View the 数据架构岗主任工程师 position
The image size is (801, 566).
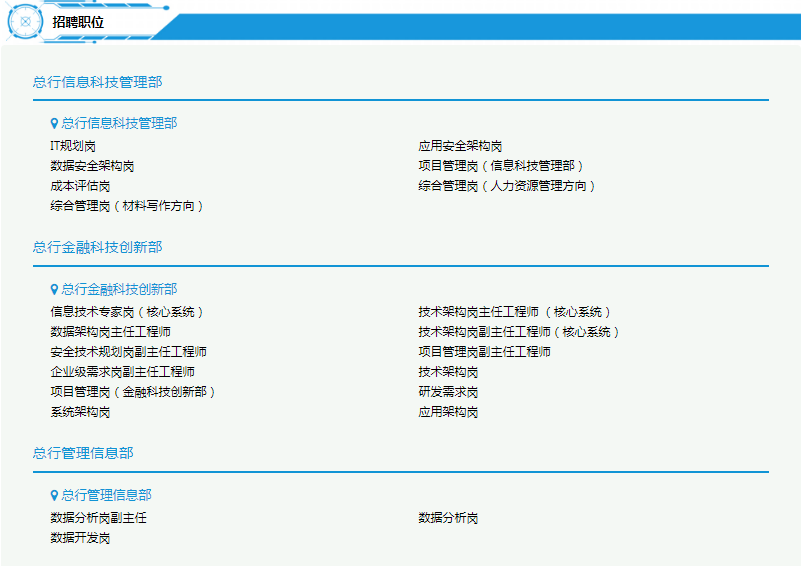click(110, 332)
